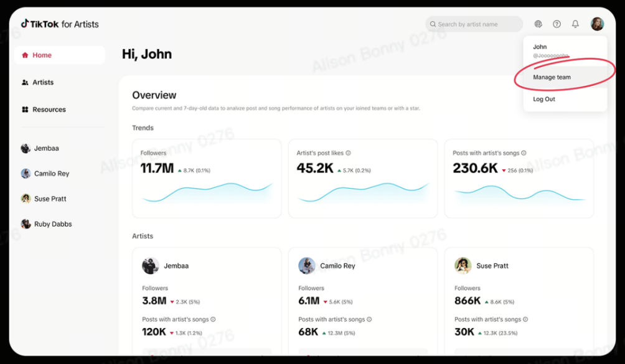Click info icon next to Artist's post likes
625x364 pixels.
coord(348,153)
